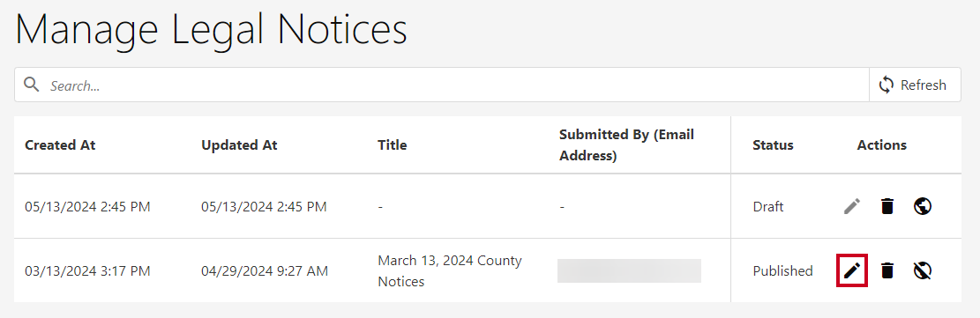Click the magnifying glass search icon
The width and height of the screenshot is (980, 318).
[x=31, y=85]
